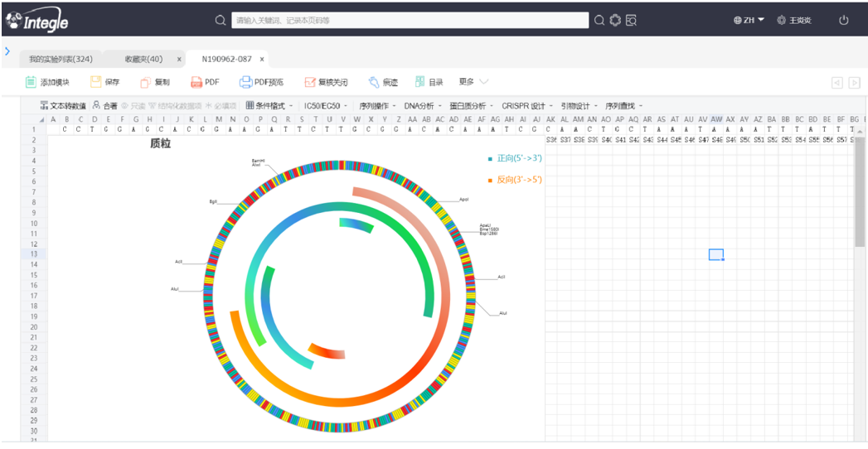Screen dimensions: 868x449
Task: Expand the 更多 more options
Action: coord(473,82)
